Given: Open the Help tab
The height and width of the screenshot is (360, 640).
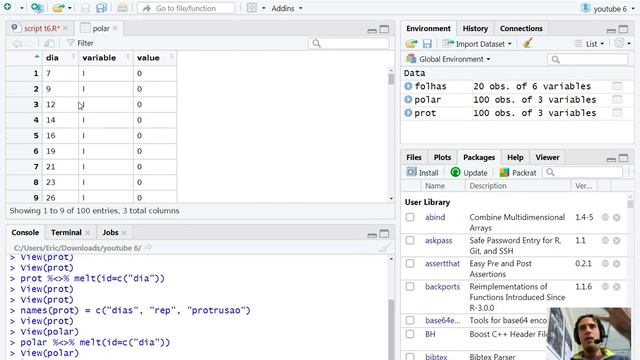Looking at the screenshot, I should tap(515, 157).
